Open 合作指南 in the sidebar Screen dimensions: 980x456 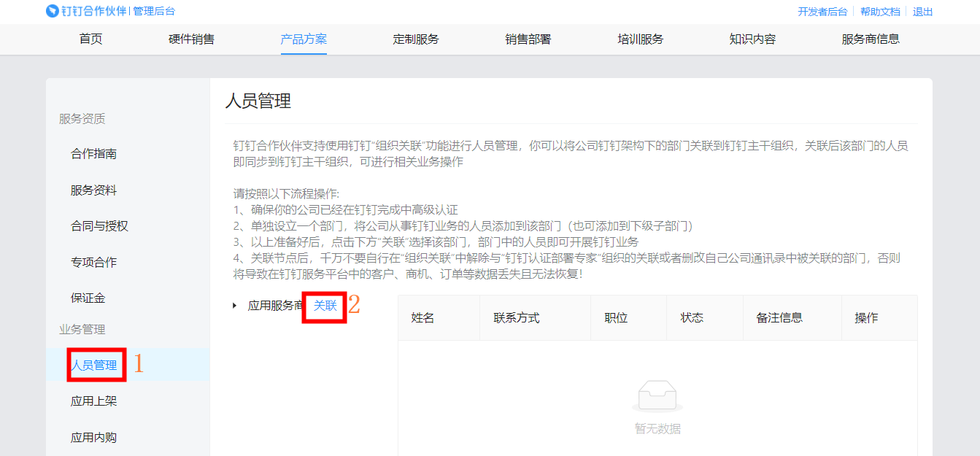point(93,154)
